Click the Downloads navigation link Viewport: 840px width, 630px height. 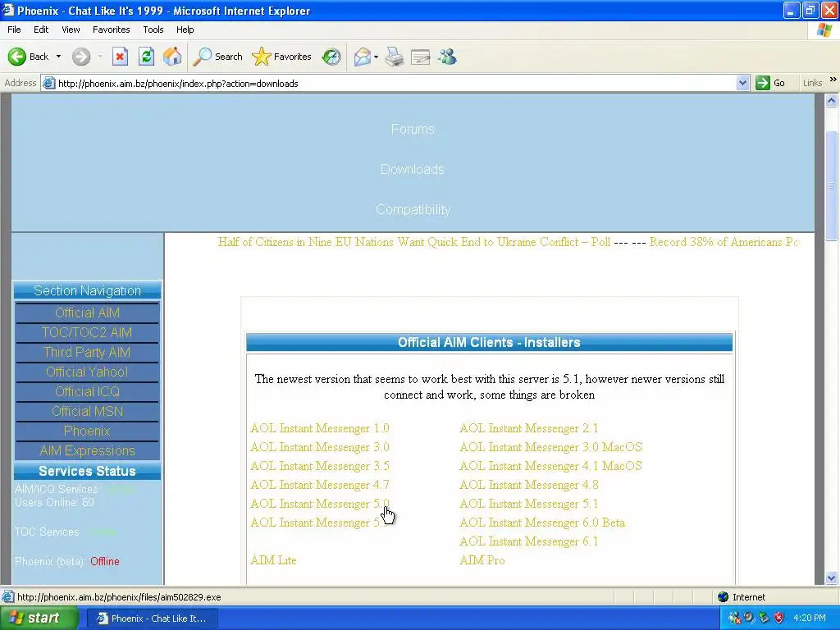(x=413, y=169)
